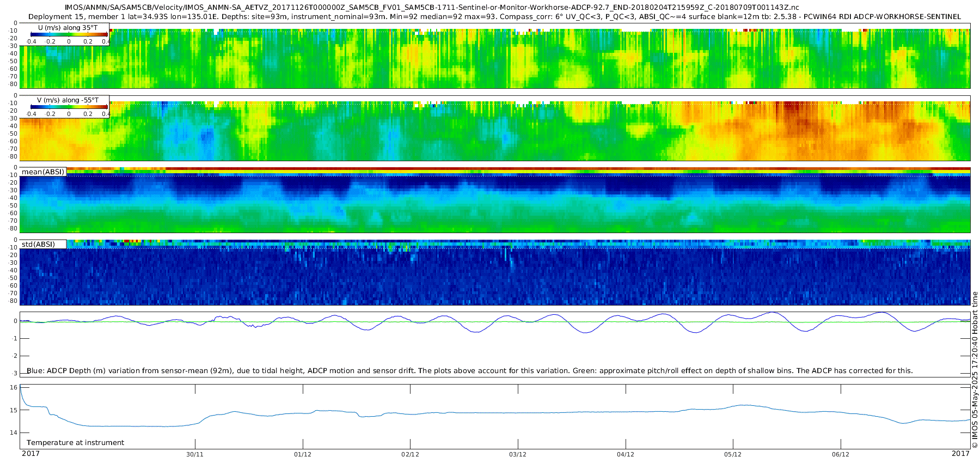Click the 30/11 date tick label
The width and height of the screenshot is (980, 463).
(195, 454)
